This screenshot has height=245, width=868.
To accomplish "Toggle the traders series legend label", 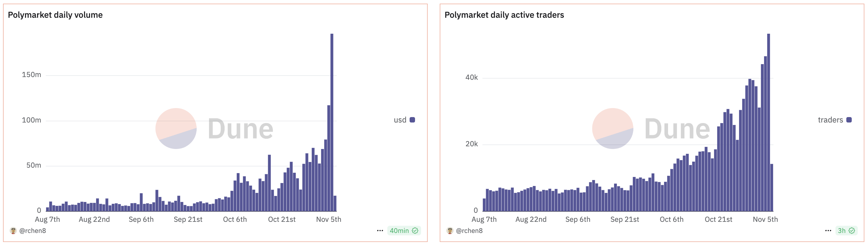I will [x=830, y=120].
